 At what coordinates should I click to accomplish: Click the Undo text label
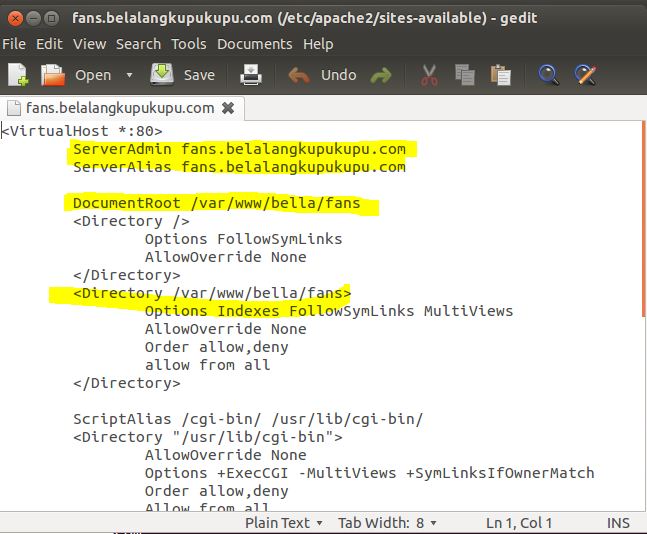[x=338, y=75]
